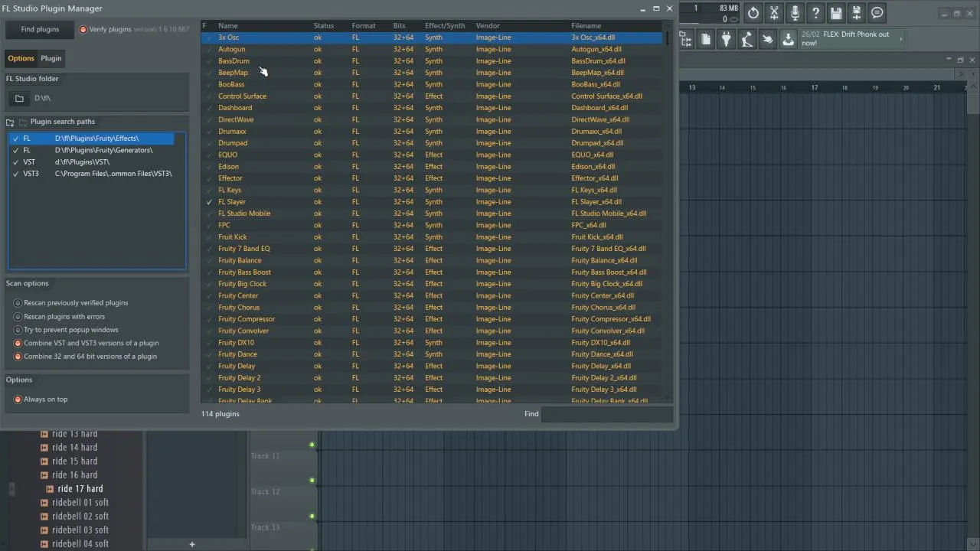The width and height of the screenshot is (980, 551).
Task: Click the ridebell 03 soft sample icon
Action: point(44,530)
